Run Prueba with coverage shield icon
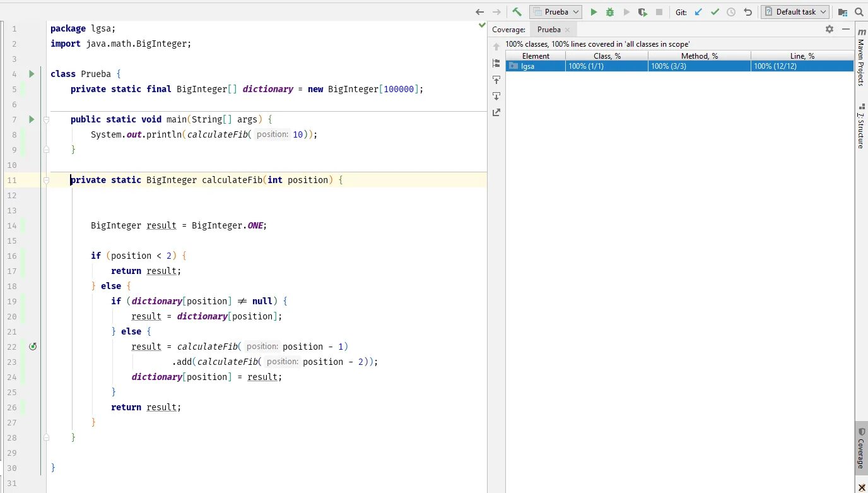This screenshot has height=493, width=868. point(643,12)
